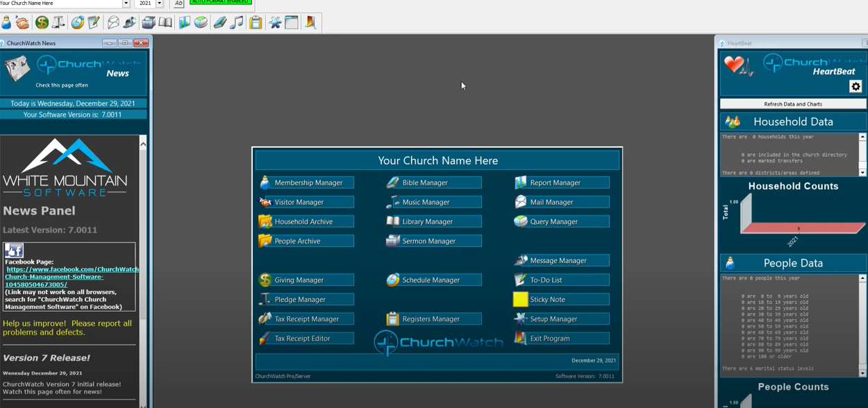Screen dimensions: 868x408
Task: Open Setup Manager
Action: click(x=561, y=318)
